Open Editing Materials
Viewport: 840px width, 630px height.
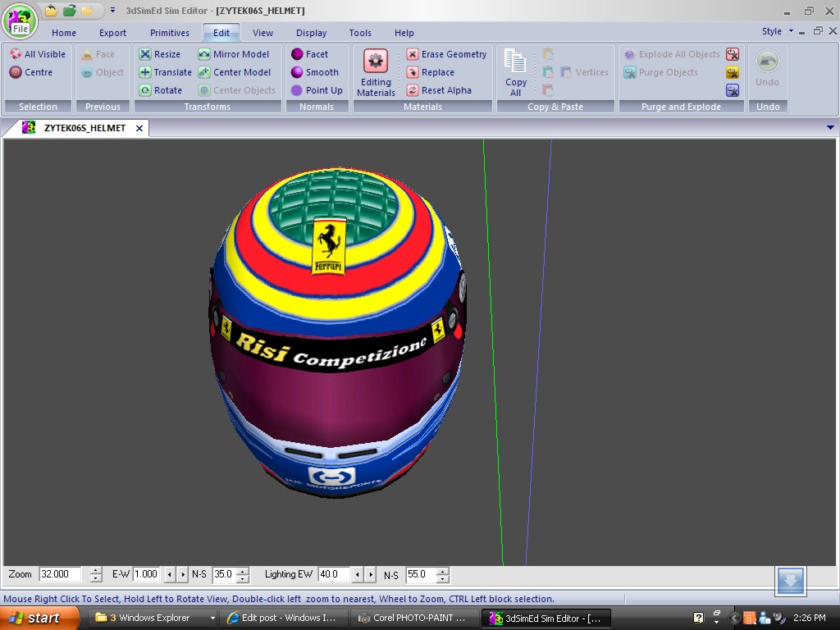(x=376, y=73)
